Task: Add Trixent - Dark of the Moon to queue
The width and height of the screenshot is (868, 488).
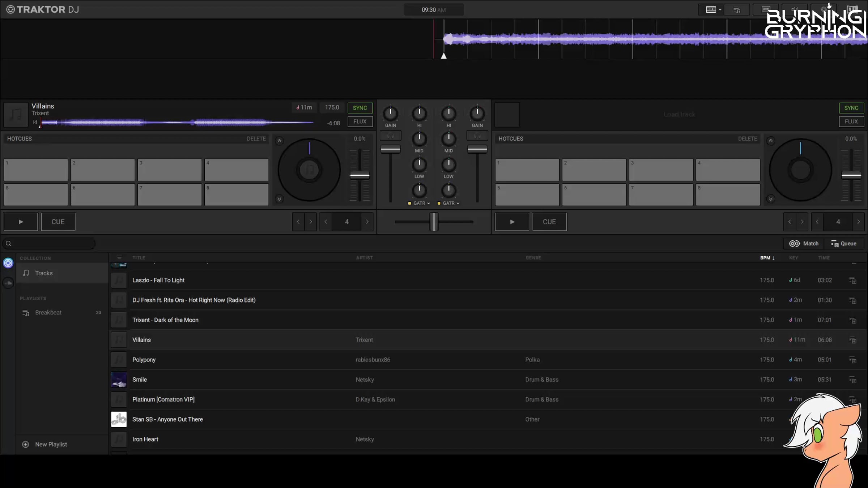Action: pyautogui.click(x=853, y=320)
